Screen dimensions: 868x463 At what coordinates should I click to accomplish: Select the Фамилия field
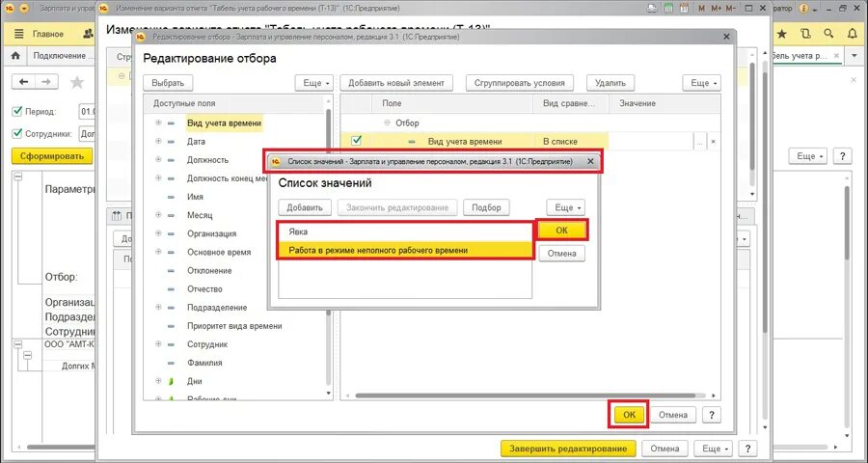pyautogui.click(x=204, y=363)
